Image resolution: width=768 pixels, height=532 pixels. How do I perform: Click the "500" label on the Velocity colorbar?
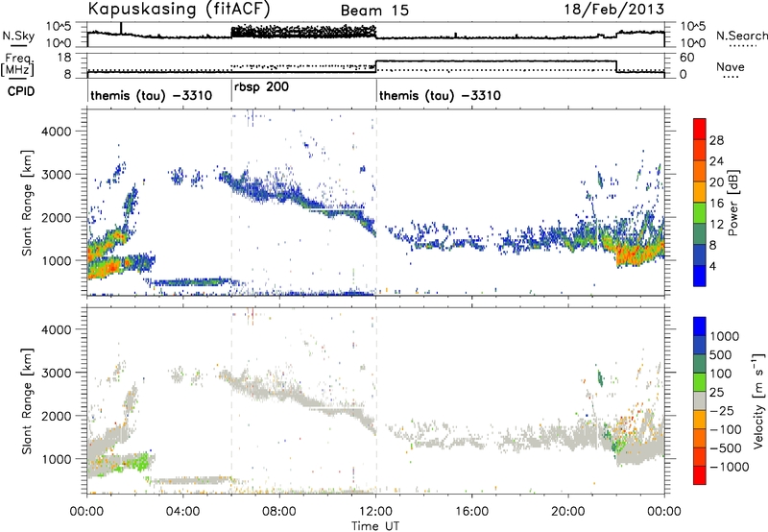pos(723,355)
